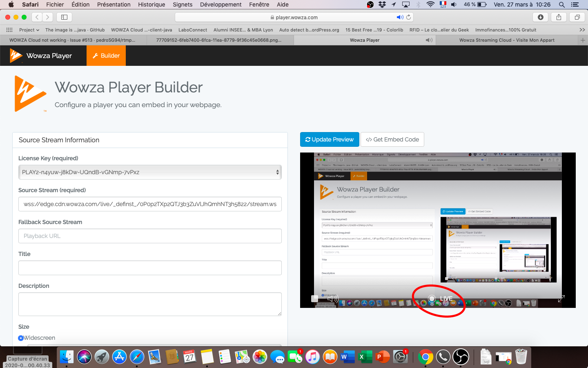Viewport: 588px width, 368px height.
Task: Open Finder from the Dock
Action: [67, 357]
